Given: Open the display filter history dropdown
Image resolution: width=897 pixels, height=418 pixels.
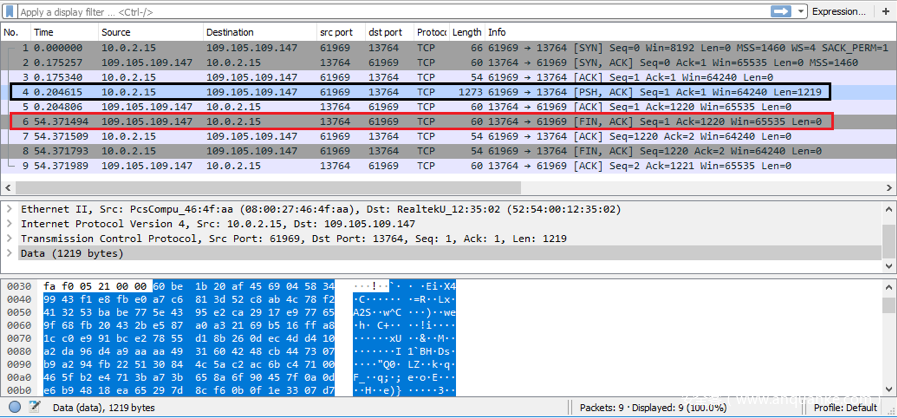Looking at the screenshot, I should [x=799, y=11].
